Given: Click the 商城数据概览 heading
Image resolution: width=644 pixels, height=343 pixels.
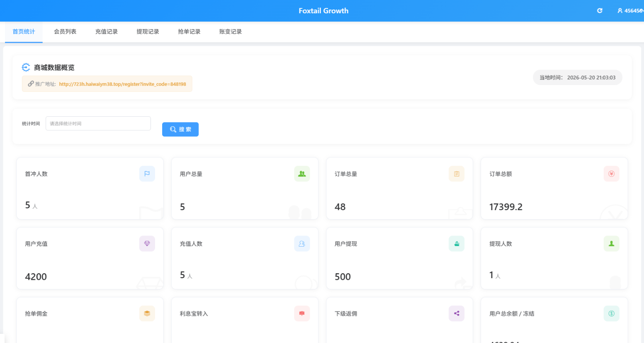Looking at the screenshot, I should click(x=54, y=68).
